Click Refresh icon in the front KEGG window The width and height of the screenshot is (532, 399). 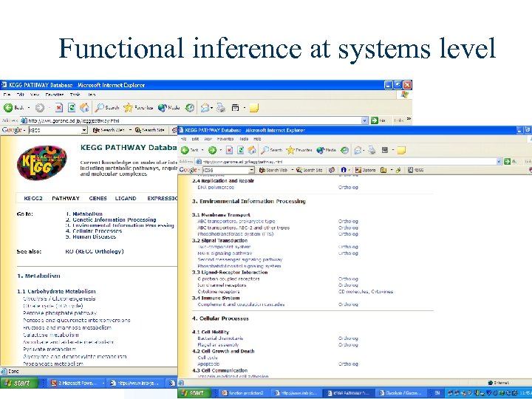tap(241, 150)
